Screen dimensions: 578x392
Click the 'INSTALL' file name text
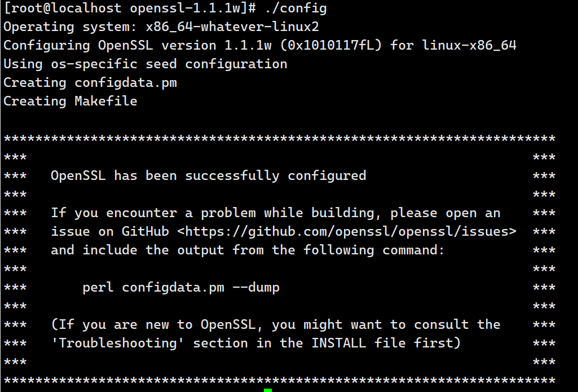pos(339,343)
